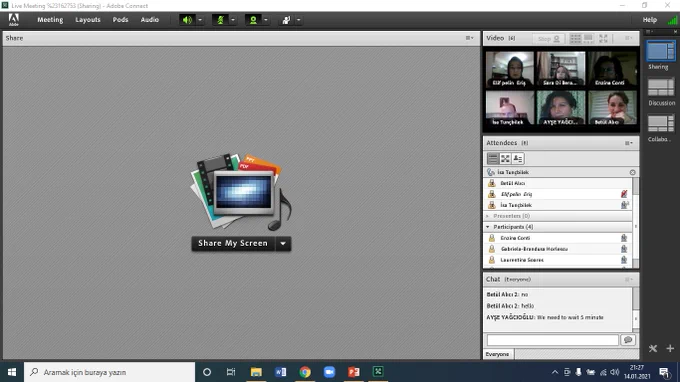Click the green connection status bars

point(672,20)
